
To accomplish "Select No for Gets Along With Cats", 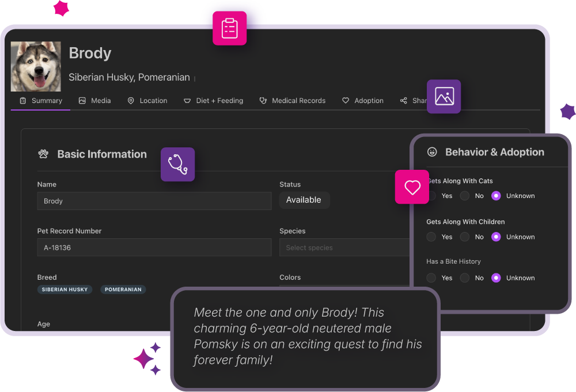I will click(x=465, y=196).
